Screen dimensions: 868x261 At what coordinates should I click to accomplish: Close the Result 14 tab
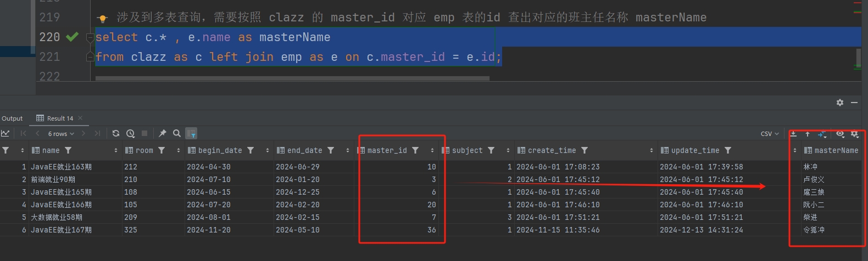click(x=80, y=118)
